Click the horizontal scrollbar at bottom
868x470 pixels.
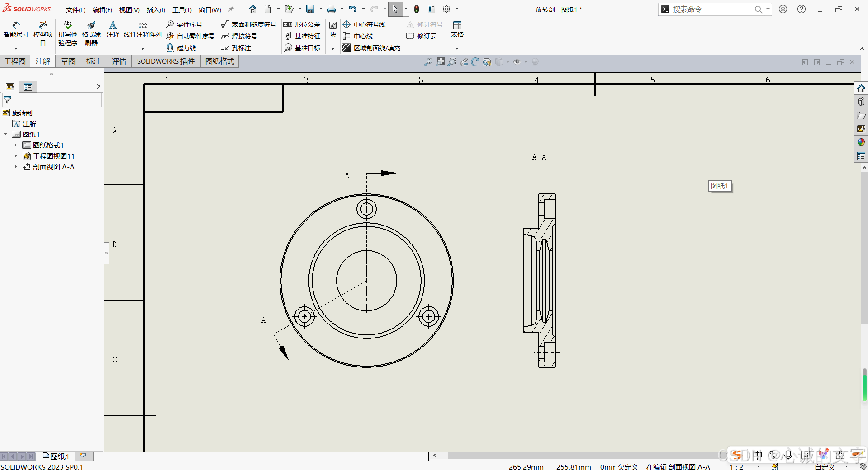pos(583,456)
